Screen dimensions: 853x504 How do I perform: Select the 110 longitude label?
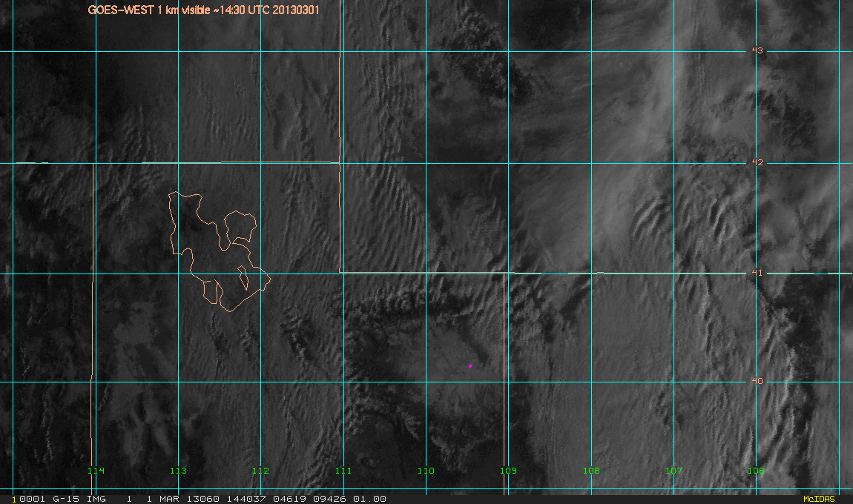point(426,471)
